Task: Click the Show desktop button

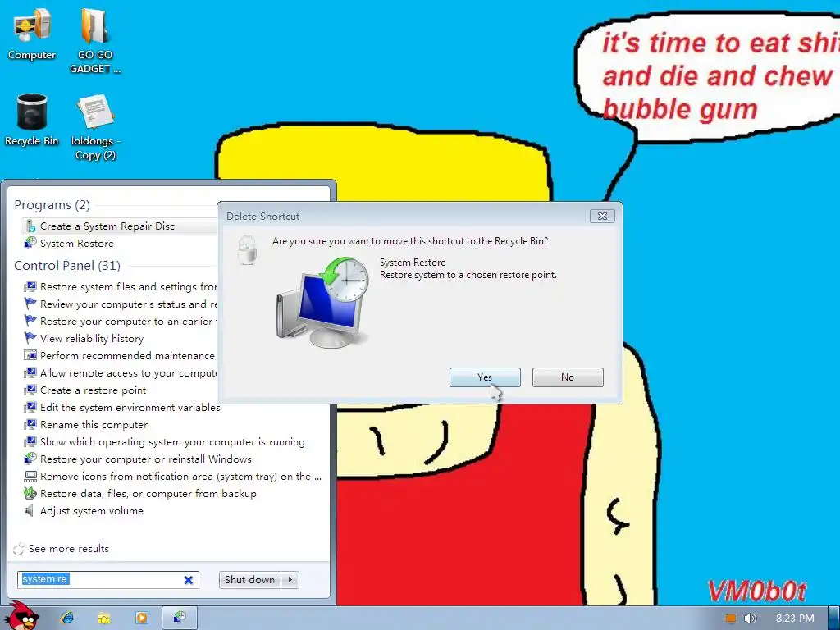Action: click(x=834, y=619)
